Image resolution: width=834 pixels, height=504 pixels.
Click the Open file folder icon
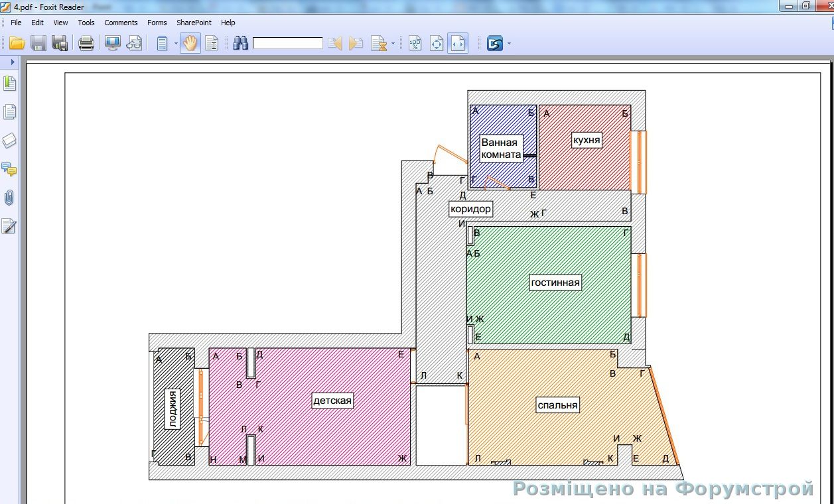click(17, 44)
